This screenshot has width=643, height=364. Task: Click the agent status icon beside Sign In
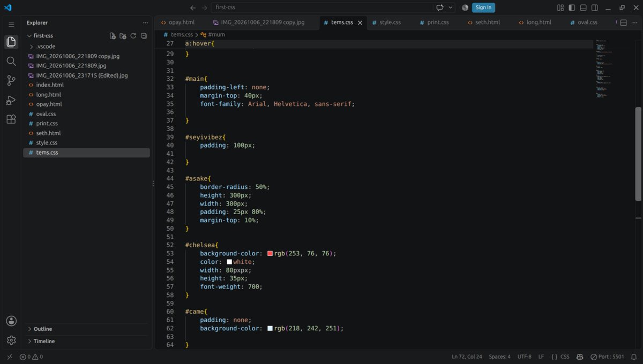point(465,7)
